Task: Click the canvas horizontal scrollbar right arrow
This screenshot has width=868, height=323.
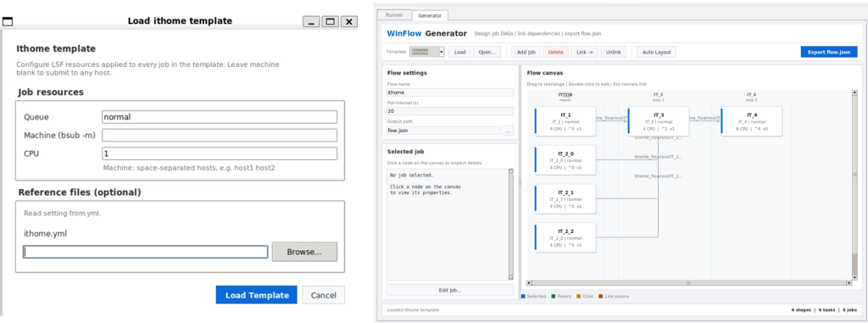Action: 849,283
